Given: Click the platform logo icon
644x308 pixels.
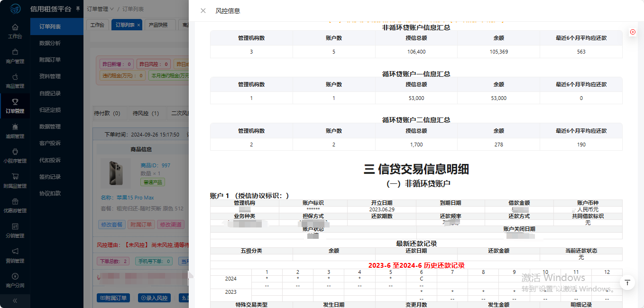Looking at the screenshot, I should (15, 9).
